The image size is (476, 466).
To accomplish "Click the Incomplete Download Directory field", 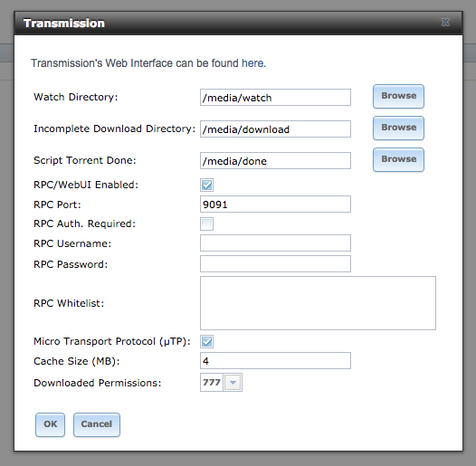I will click(x=275, y=129).
